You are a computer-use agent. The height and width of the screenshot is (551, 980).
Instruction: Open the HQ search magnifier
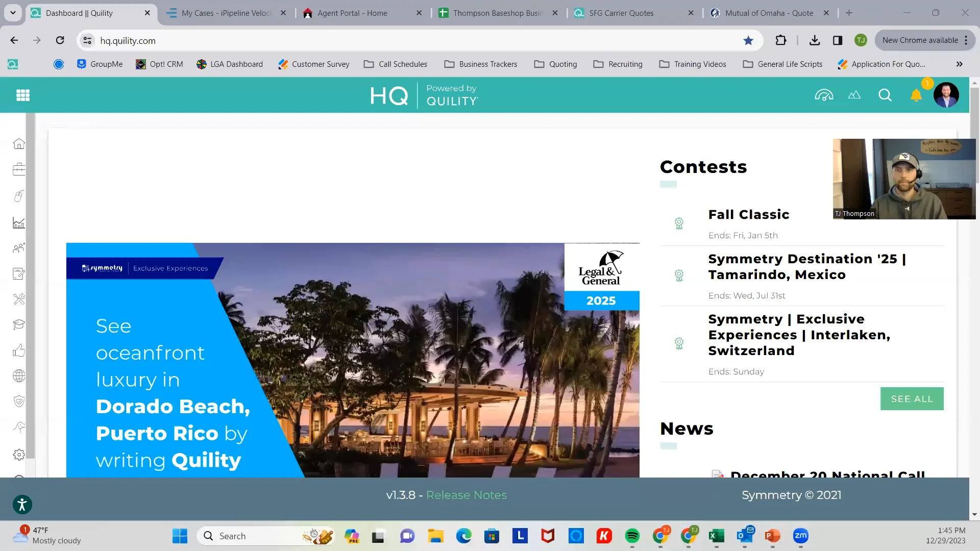point(885,95)
